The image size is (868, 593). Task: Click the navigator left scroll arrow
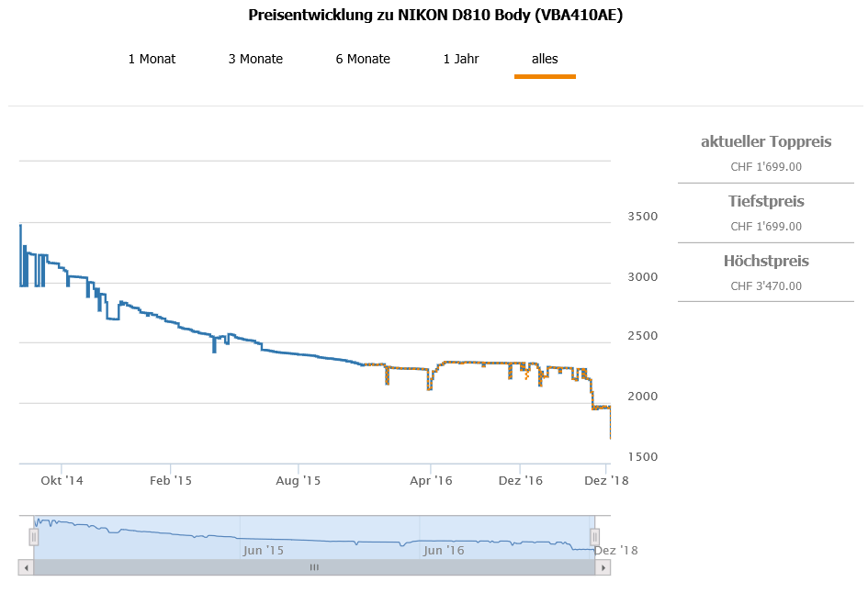(26, 567)
